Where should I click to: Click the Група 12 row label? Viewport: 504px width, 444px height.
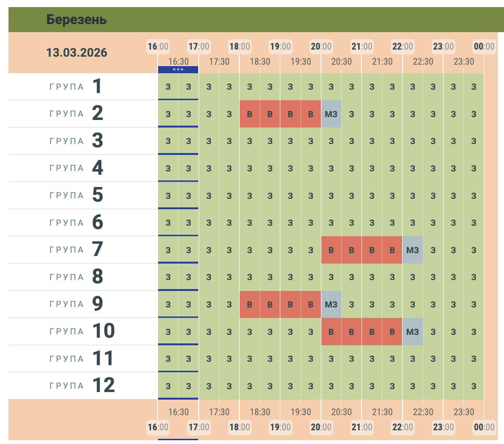coord(82,386)
